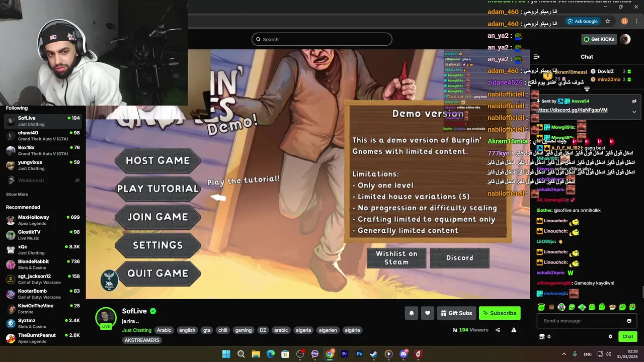Image resolution: width=644 pixels, height=362 pixels.
Task: Open the emoji picker in message box
Action: point(629,321)
